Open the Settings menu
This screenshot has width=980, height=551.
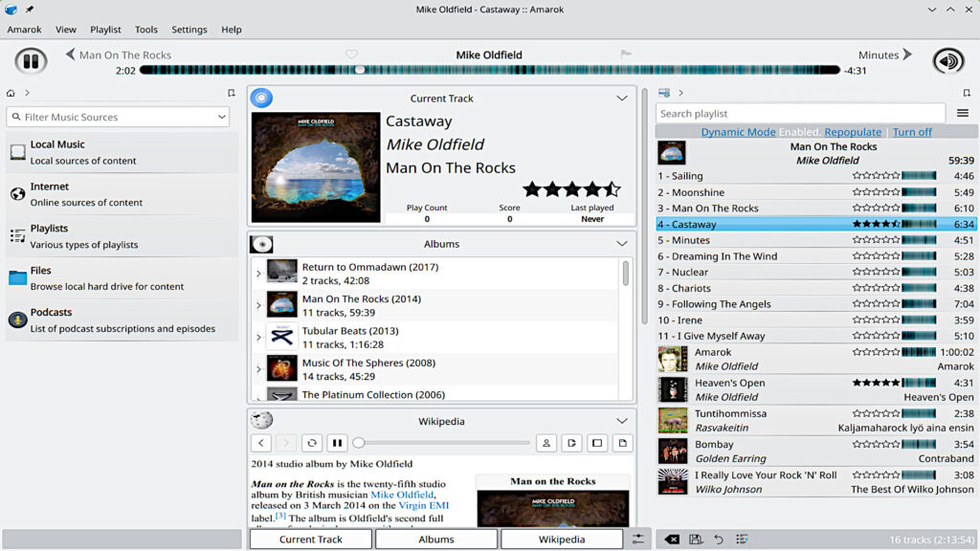tap(189, 30)
